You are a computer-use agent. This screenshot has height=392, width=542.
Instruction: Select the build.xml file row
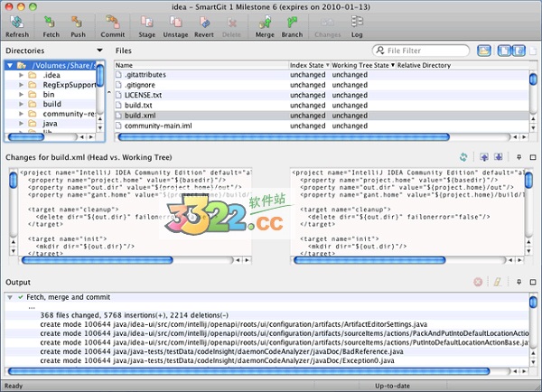322,116
